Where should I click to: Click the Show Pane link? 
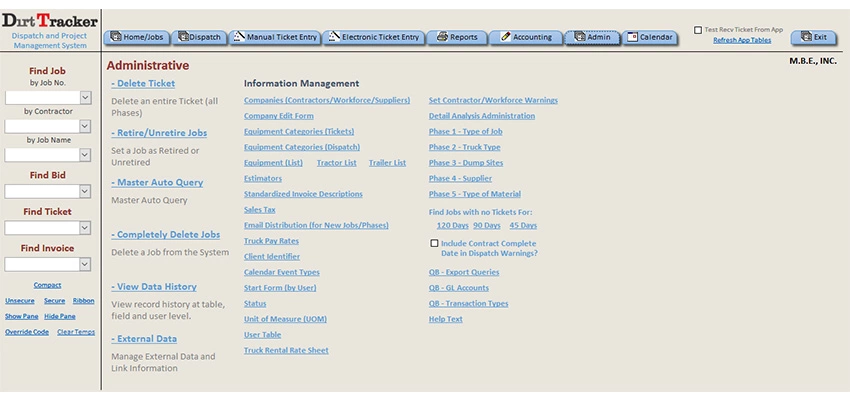[x=22, y=317]
